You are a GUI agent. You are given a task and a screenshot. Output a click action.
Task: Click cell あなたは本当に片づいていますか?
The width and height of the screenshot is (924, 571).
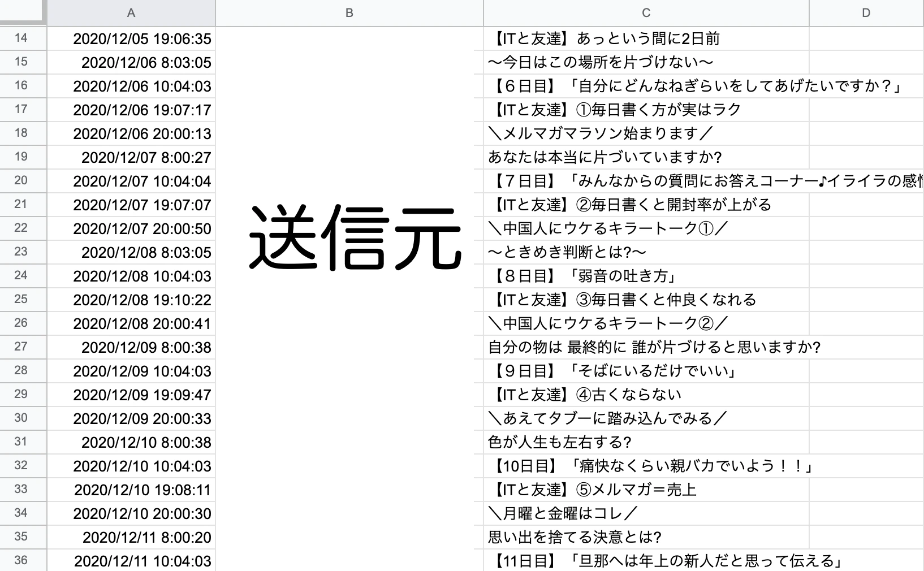[646, 157]
